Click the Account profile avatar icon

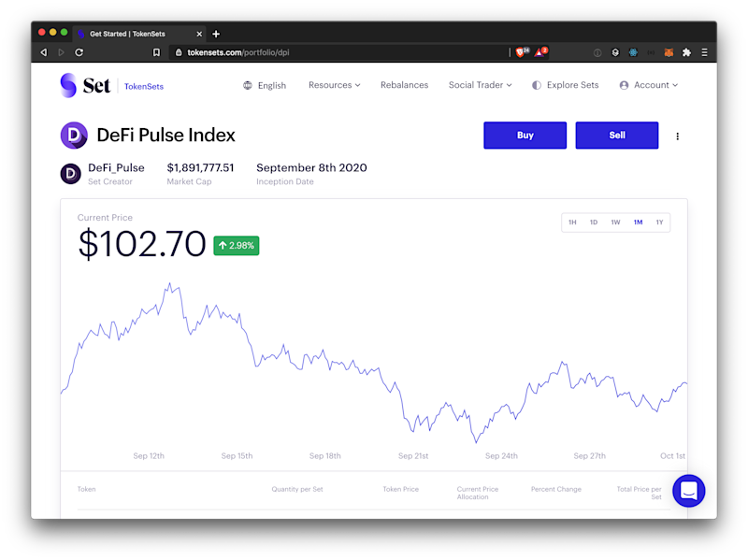click(624, 85)
